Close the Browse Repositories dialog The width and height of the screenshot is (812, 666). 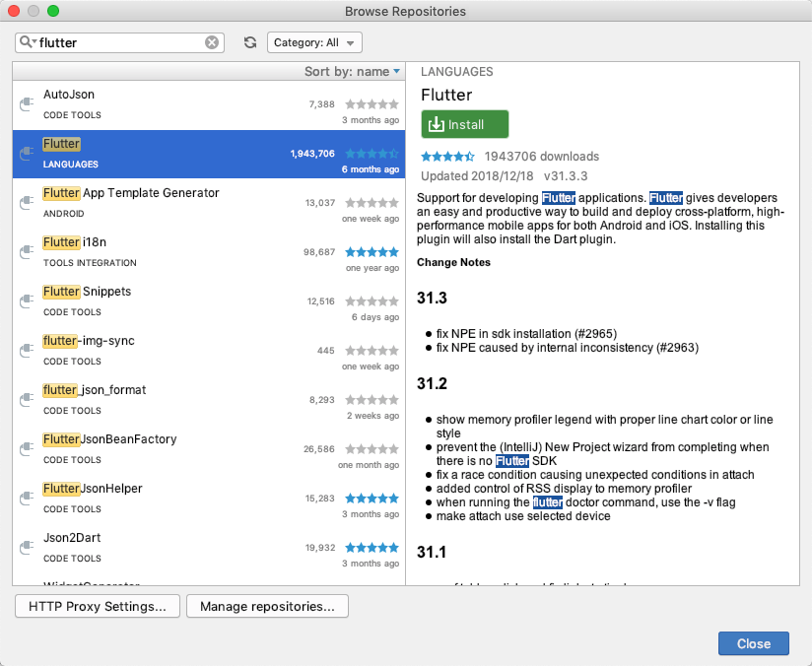(754, 643)
